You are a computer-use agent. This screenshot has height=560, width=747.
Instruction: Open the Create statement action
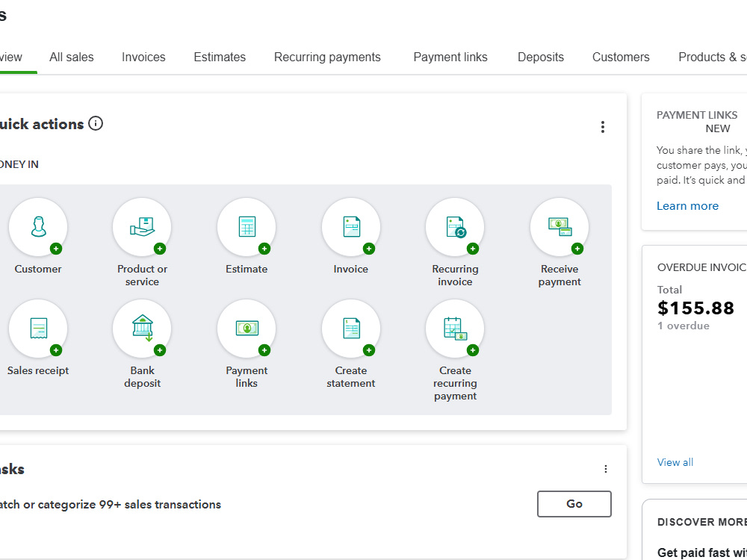click(351, 329)
